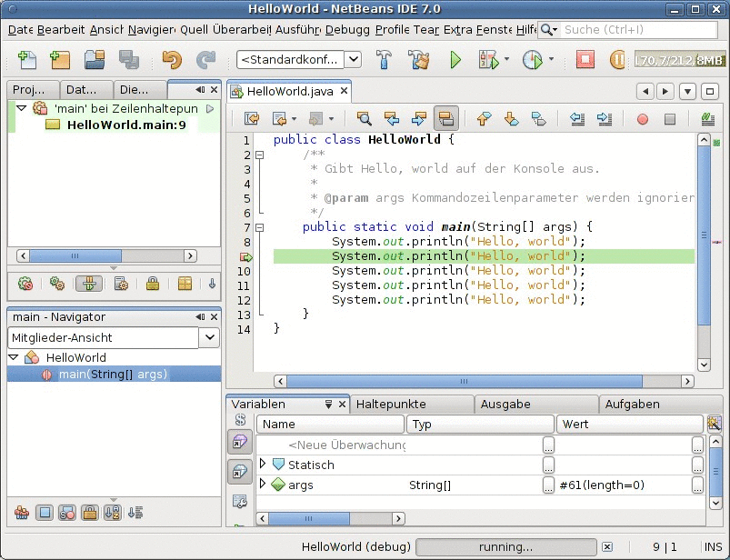Screen dimensions: 730x560
Task: Jump to last edit location in editor toolbar
Action: (252, 119)
